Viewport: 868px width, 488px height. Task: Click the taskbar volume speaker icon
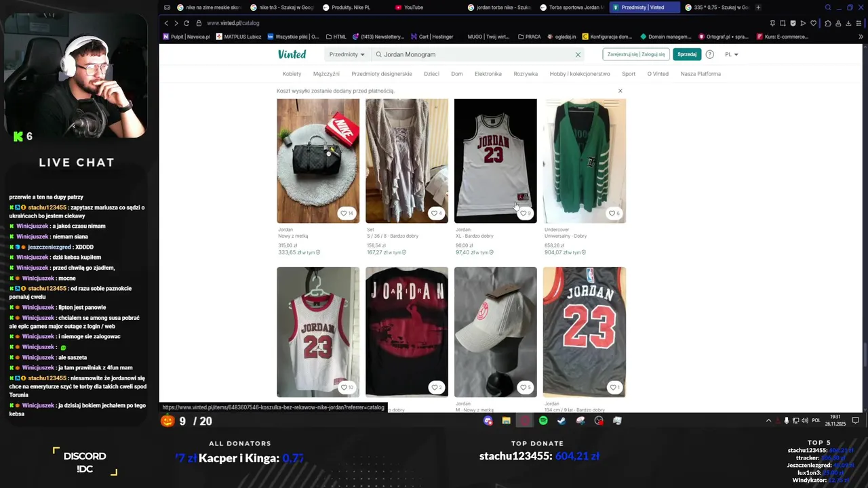click(805, 420)
